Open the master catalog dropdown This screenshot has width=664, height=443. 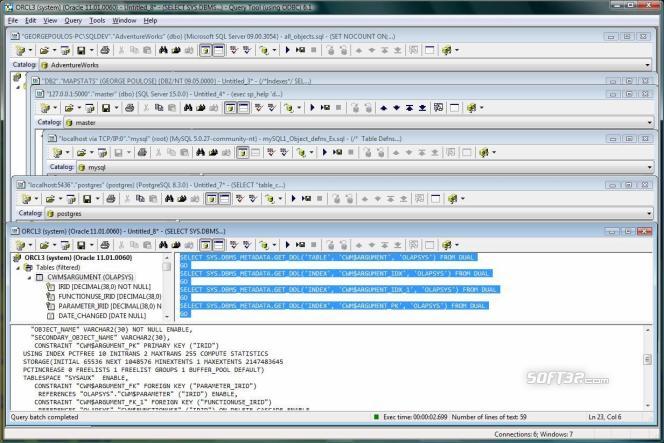650,122
